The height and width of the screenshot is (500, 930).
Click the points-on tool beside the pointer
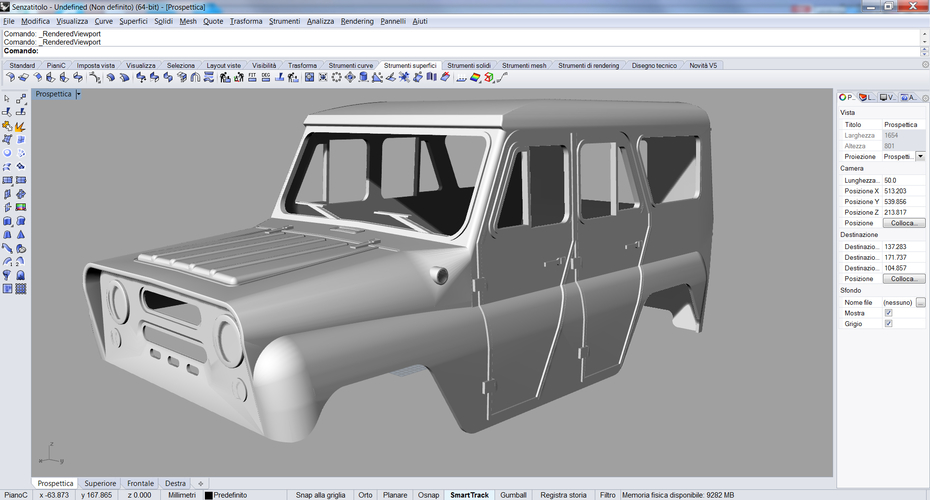pos(21,98)
